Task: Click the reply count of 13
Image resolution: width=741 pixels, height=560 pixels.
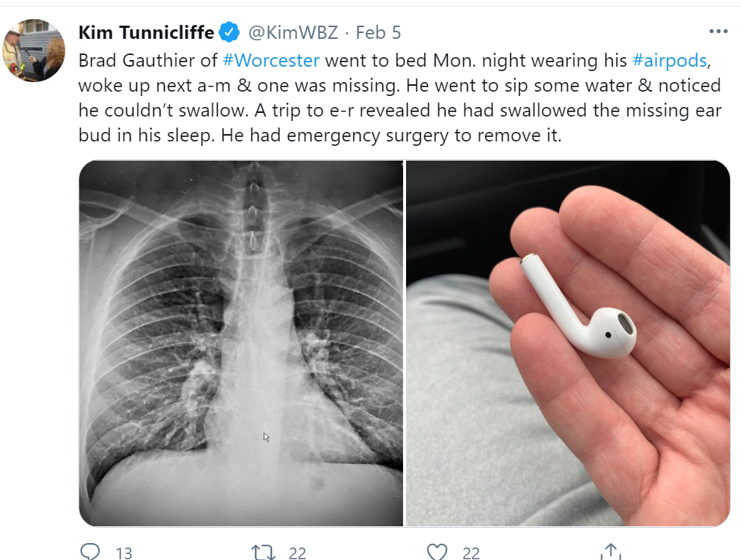Action: point(124,553)
